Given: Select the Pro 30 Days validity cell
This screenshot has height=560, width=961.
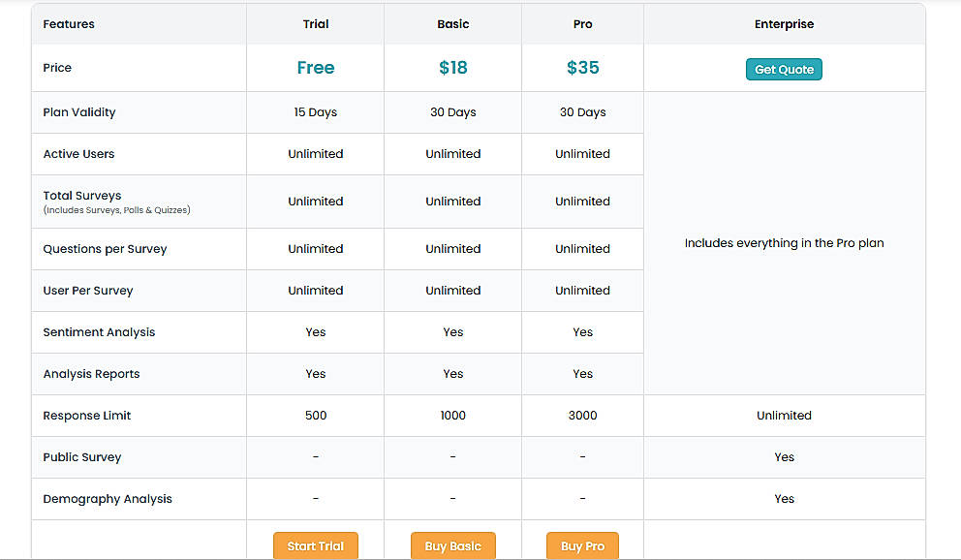Looking at the screenshot, I should point(583,112).
